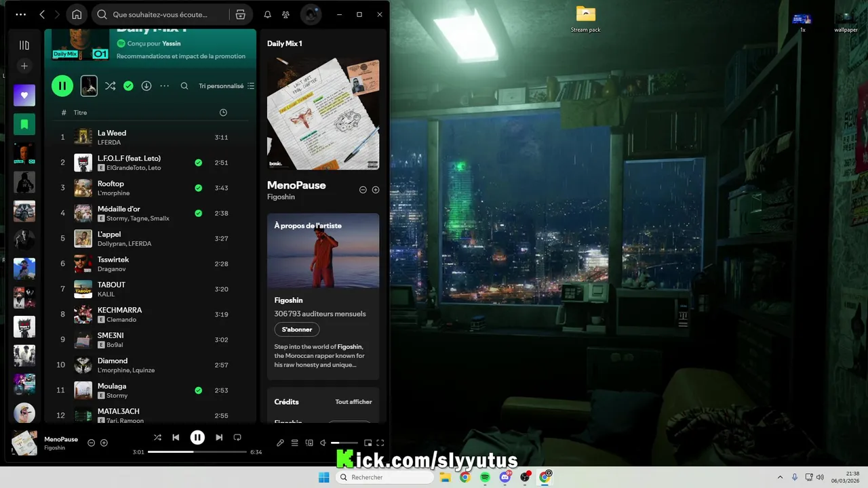The image size is (868, 488).
Task: Open the user profile avatar menu
Action: pyautogui.click(x=311, y=14)
